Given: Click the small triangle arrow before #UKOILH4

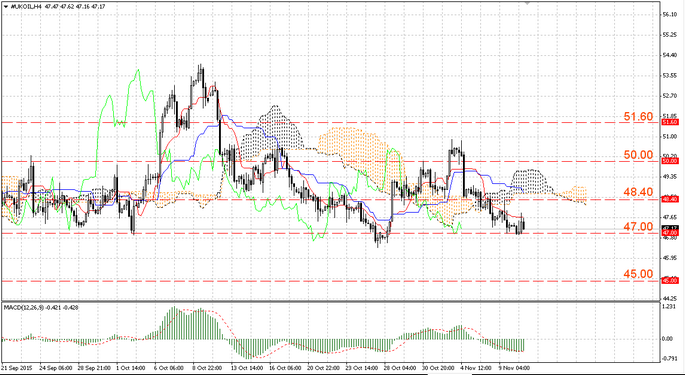Looking at the screenshot, I should tap(5, 7).
